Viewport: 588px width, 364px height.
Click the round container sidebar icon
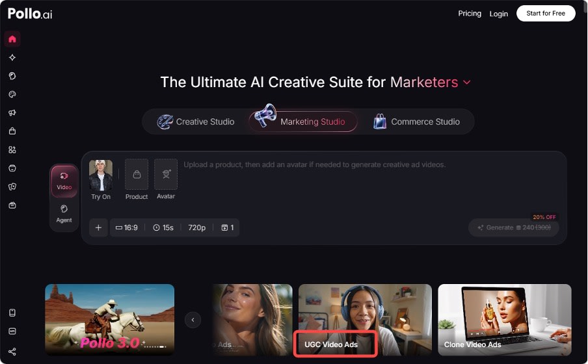click(x=12, y=168)
